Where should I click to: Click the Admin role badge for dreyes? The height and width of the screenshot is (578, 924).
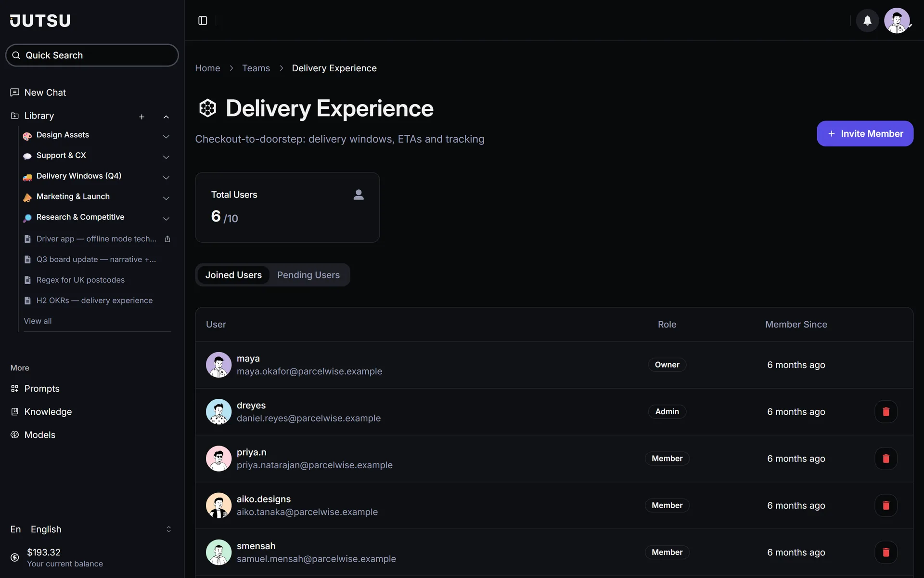click(667, 411)
